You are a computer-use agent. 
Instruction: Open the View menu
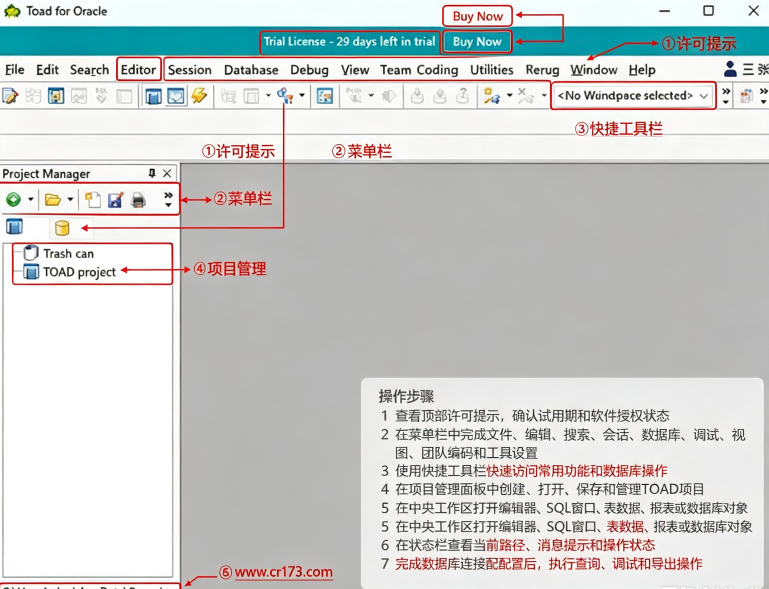coord(355,70)
